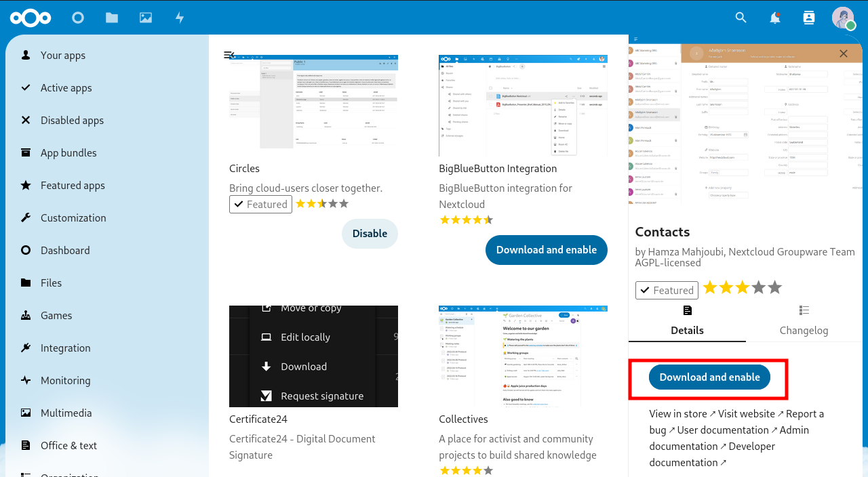Screen dimensions: 868x477
Task: Click the BigBlueButton Integration star rating
Action: 466,220
